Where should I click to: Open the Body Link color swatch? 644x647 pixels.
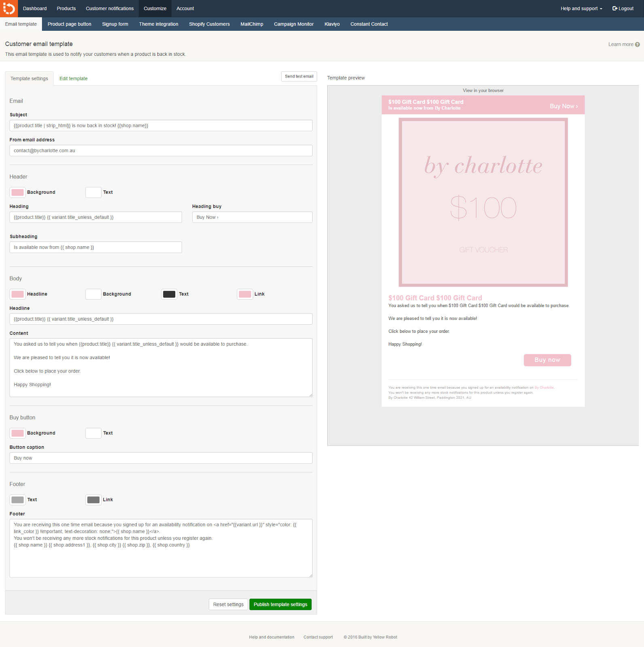245,294
